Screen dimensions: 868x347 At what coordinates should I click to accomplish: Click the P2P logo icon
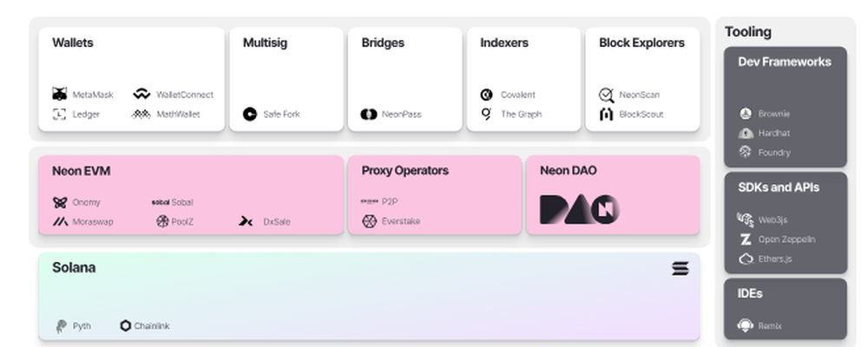pyautogui.click(x=369, y=202)
